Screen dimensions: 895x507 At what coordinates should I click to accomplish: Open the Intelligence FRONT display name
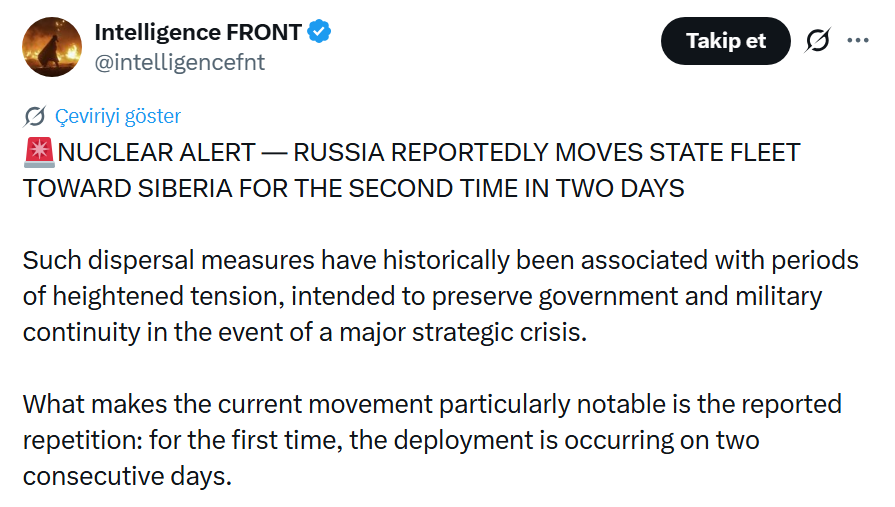pos(198,32)
